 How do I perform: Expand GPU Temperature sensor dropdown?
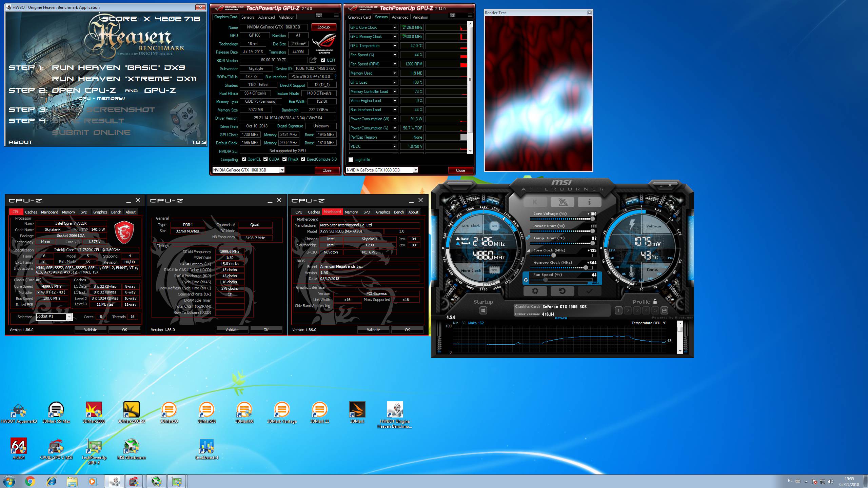(x=395, y=46)
